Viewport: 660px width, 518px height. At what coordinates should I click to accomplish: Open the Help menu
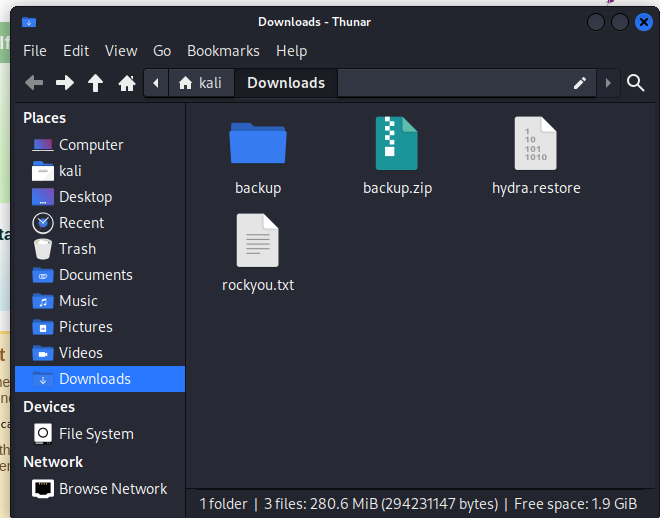click(292, 51)
